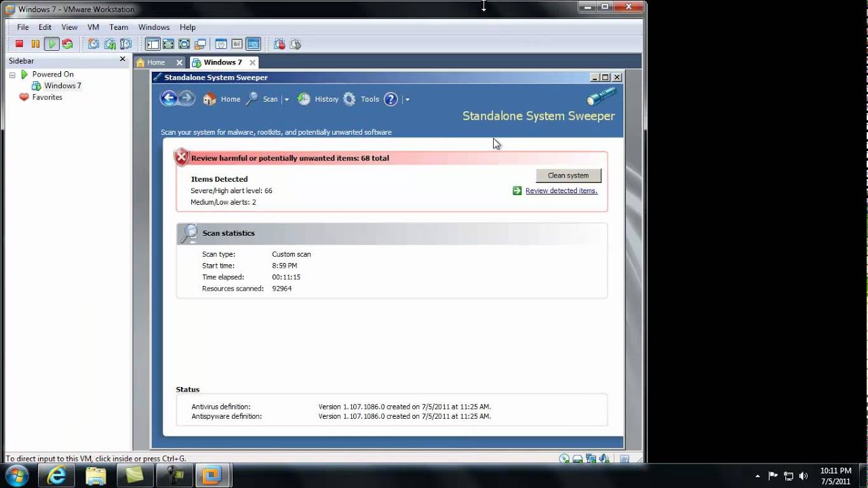Click the Scan statistics magnifier icon

point(189,233)
